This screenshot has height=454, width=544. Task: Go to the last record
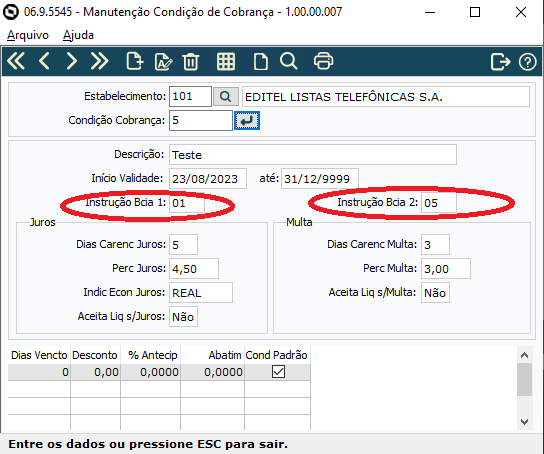99,61
